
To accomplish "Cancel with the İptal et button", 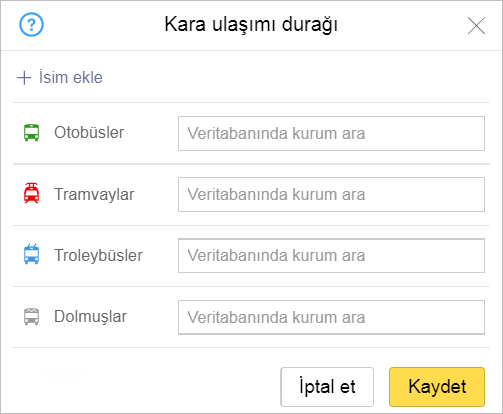I will (x=327, y=387).
